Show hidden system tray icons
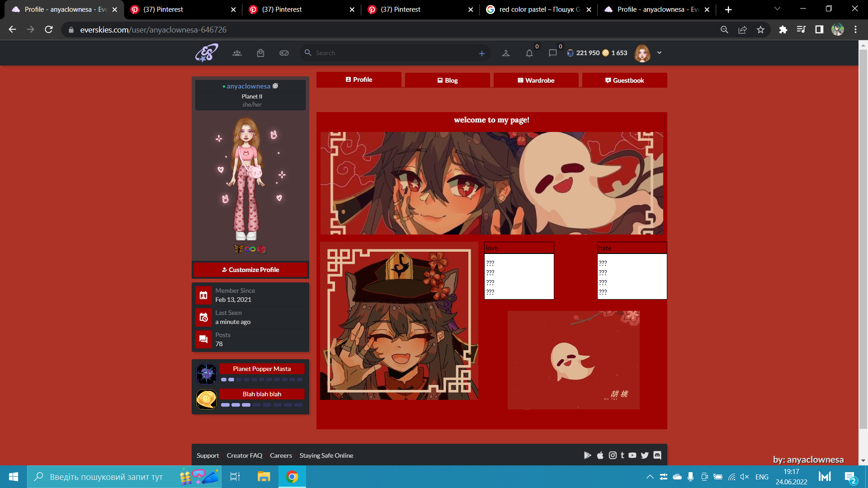The width and height of the screenshot is (868, 488). [x=650, y=477]
